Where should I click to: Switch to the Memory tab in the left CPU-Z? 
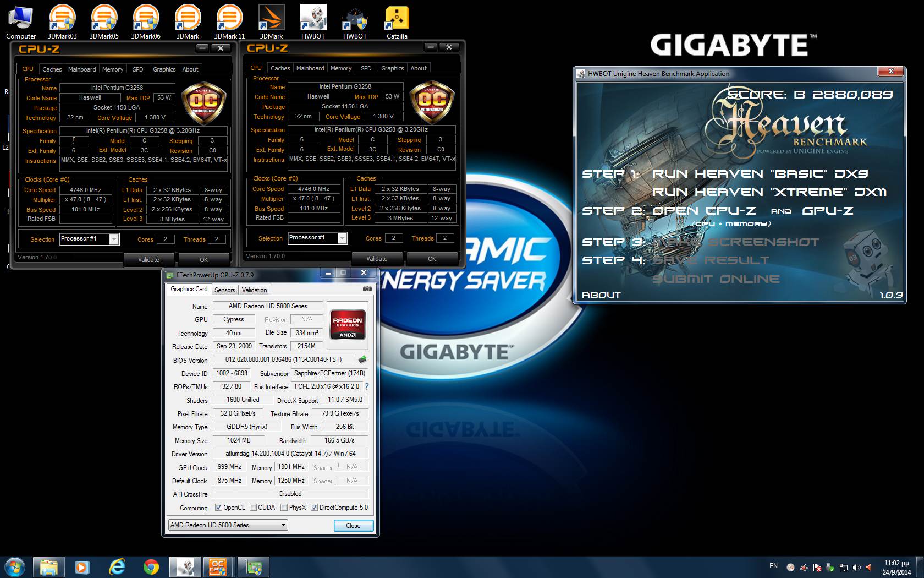113,69
